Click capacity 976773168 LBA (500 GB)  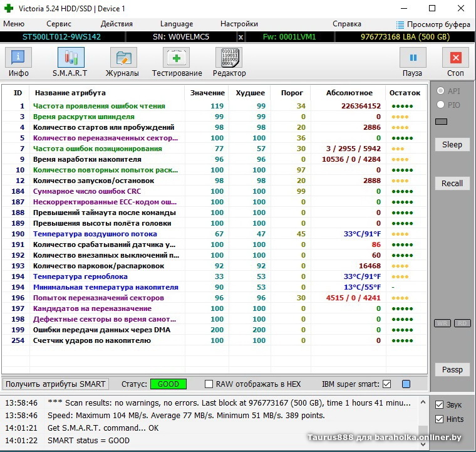pos(405,37)
